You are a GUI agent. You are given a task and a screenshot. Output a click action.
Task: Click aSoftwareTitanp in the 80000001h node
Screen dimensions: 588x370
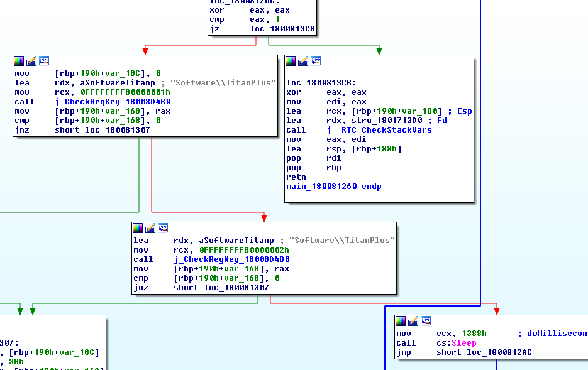[118, 83]
